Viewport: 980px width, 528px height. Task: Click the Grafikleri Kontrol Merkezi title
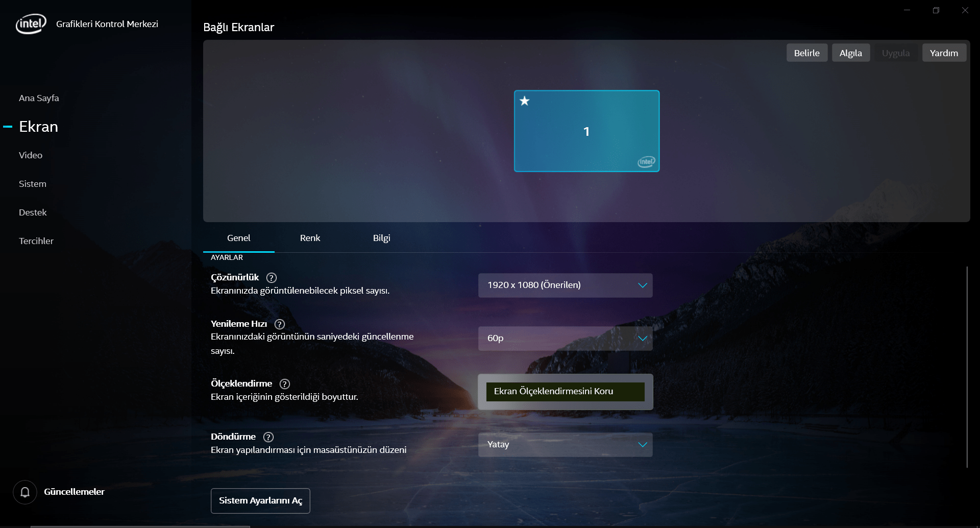tap(107, 24)
